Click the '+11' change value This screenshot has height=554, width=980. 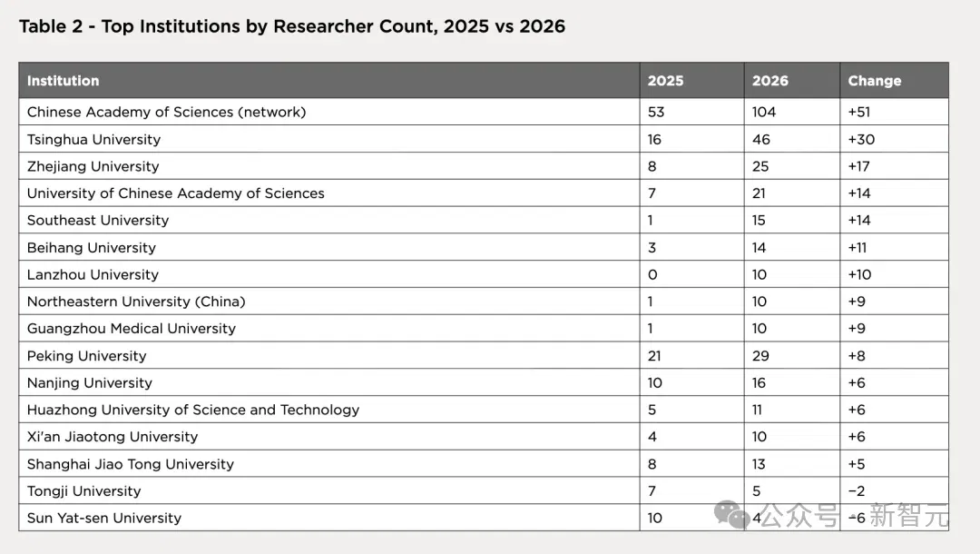tap(857, 248)
